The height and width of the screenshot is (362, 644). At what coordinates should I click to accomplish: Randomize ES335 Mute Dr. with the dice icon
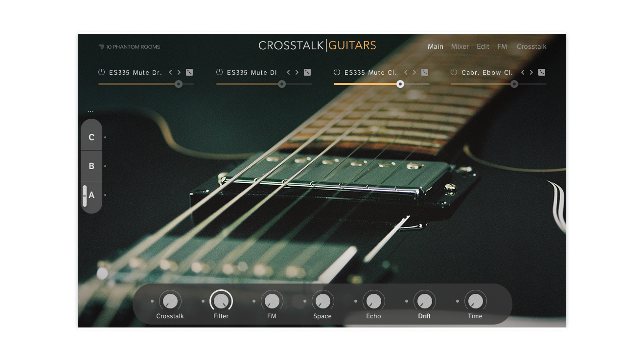(190, 72)
